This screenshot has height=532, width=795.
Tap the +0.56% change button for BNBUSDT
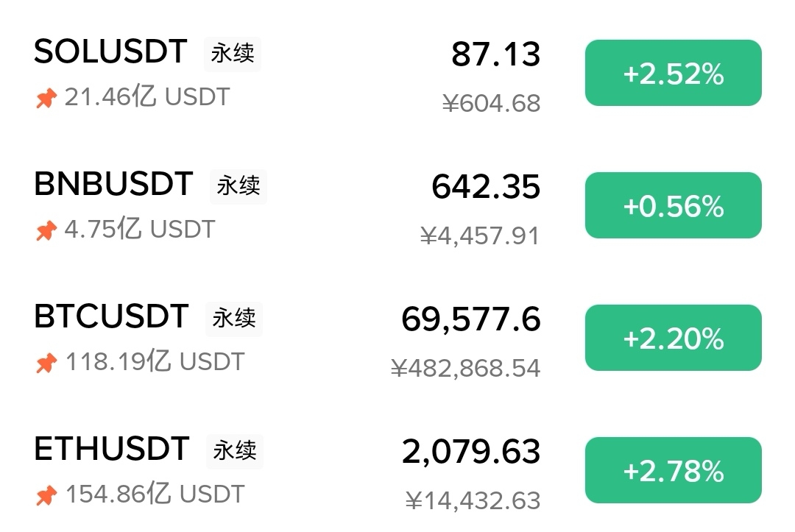673,206
